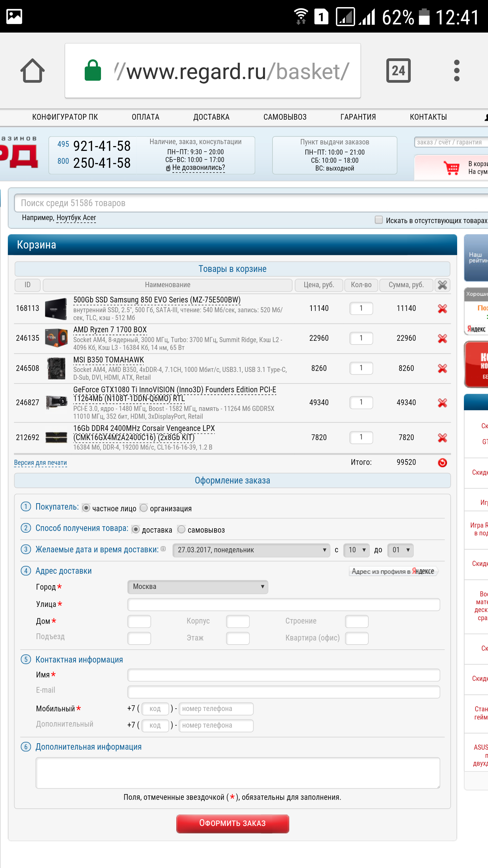Open the browser three-dot menu
Image resolution: width=488 pixels, height=868 pixels.
click(456, 71)
